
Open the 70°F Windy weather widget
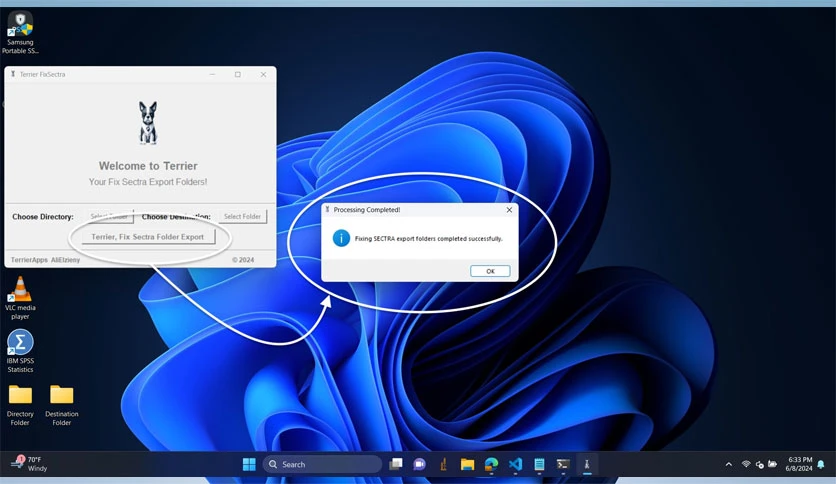coord(30,463)
